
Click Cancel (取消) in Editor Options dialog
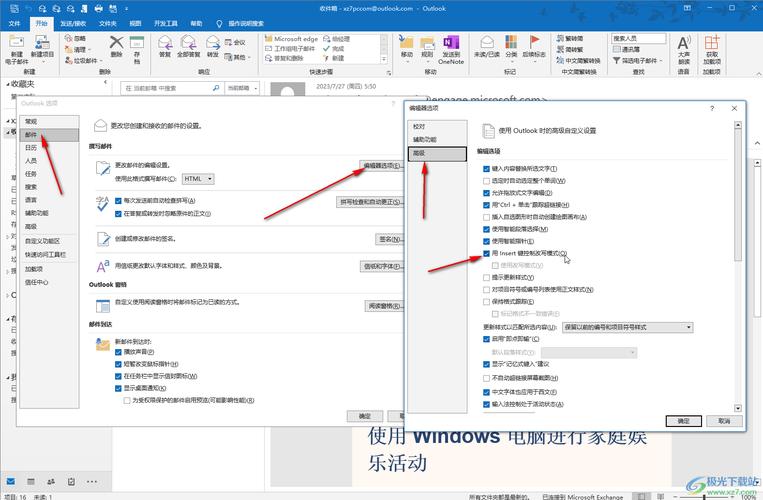[x=725, y=421]
